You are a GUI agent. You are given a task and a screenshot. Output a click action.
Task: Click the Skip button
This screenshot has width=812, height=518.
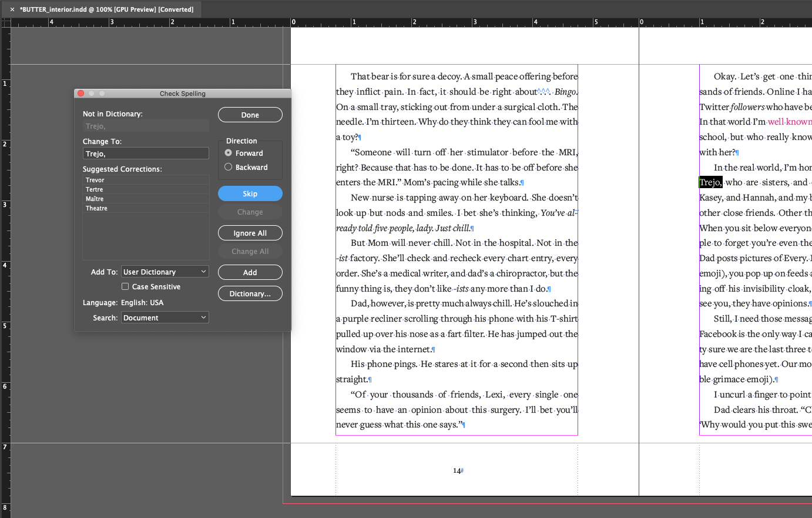(x=250, y=193)
